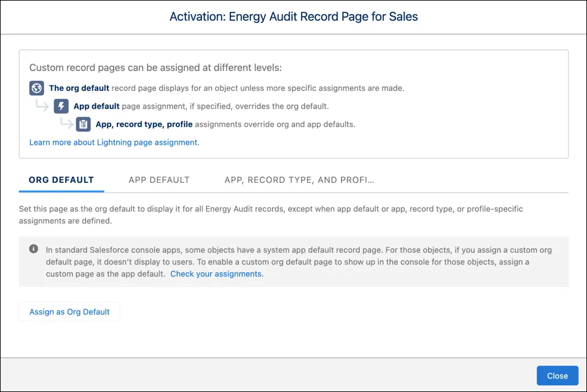Viewport: 587px width, 392px height.
Task: Click the record type clipboard icon
Action: (83, 124)
